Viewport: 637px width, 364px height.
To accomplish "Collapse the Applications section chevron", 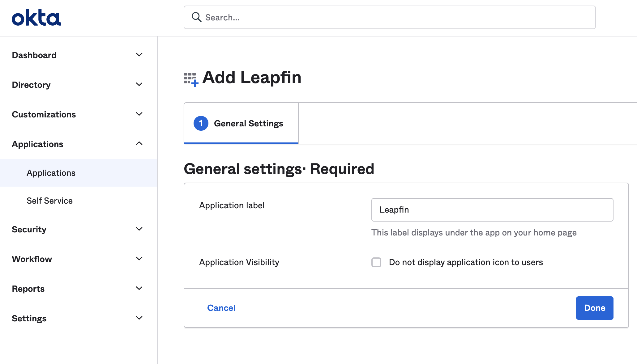I will click(x=139, y=144).
